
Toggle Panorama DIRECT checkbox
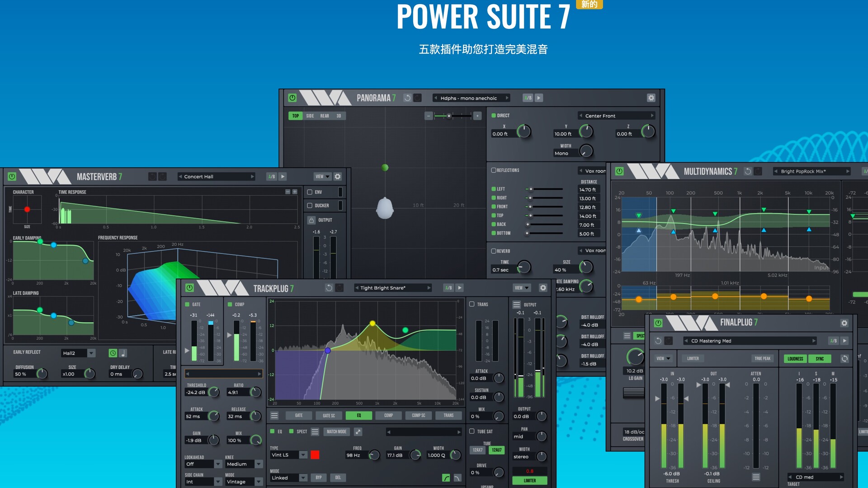click(x=494, y=116)
